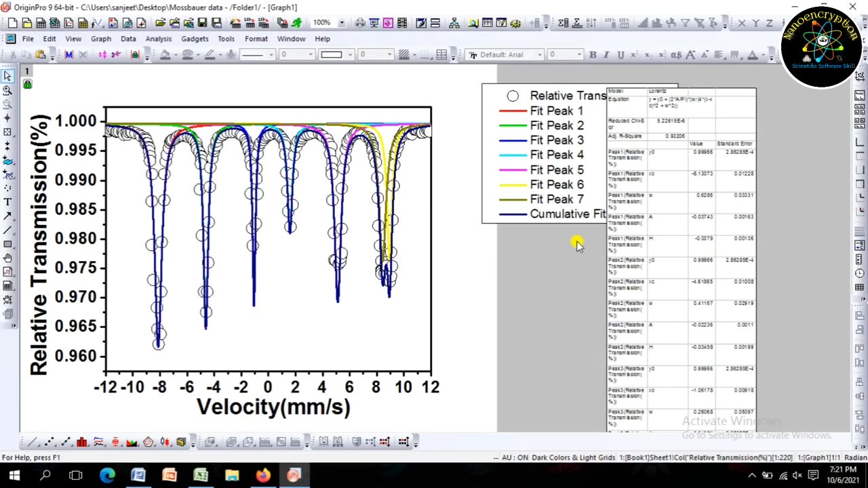The width and height of the screenshot is (868, 488).
Task: Click the New Function icon
Action: tap(96, 23)
